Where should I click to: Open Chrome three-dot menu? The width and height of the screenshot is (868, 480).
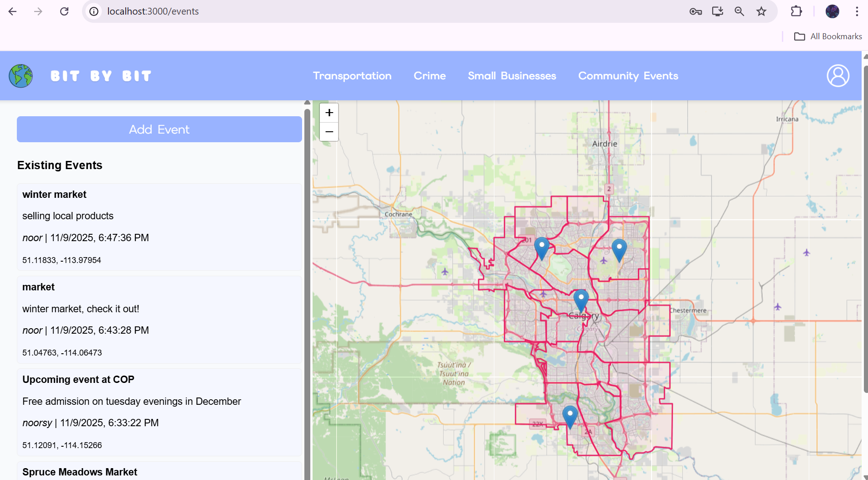pyautogui.click(x=857, y=11)
